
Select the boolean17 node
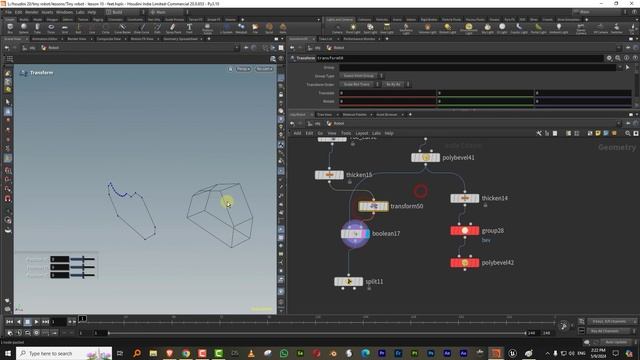point(355,234)
